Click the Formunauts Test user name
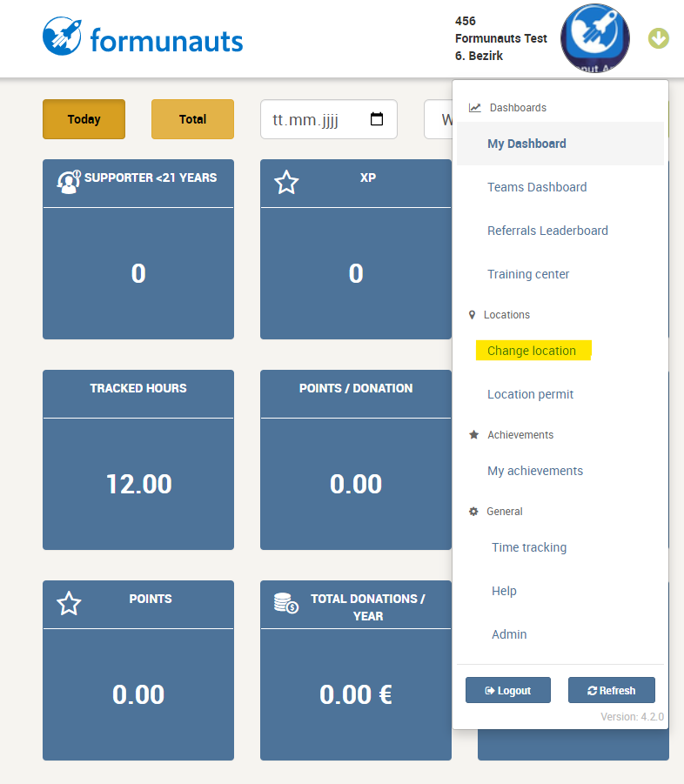 pyautogui.click(x=501, y=38)
